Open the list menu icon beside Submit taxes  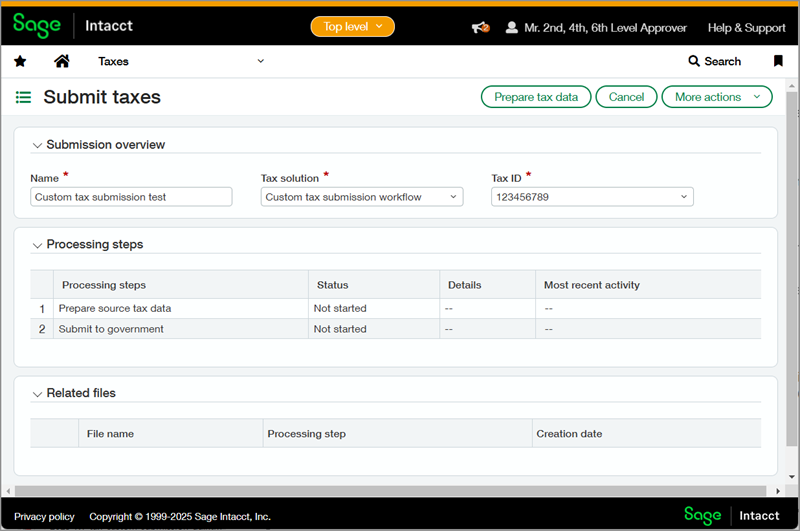23,97
